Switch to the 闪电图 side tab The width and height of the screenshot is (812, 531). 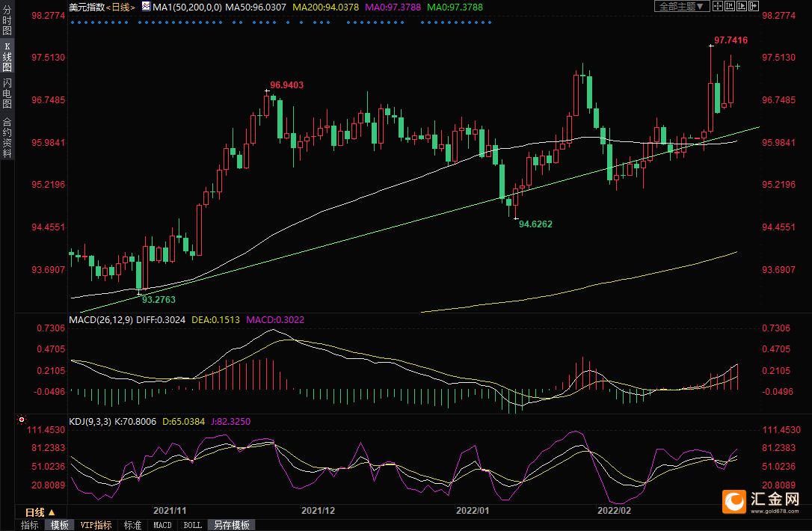7,93
